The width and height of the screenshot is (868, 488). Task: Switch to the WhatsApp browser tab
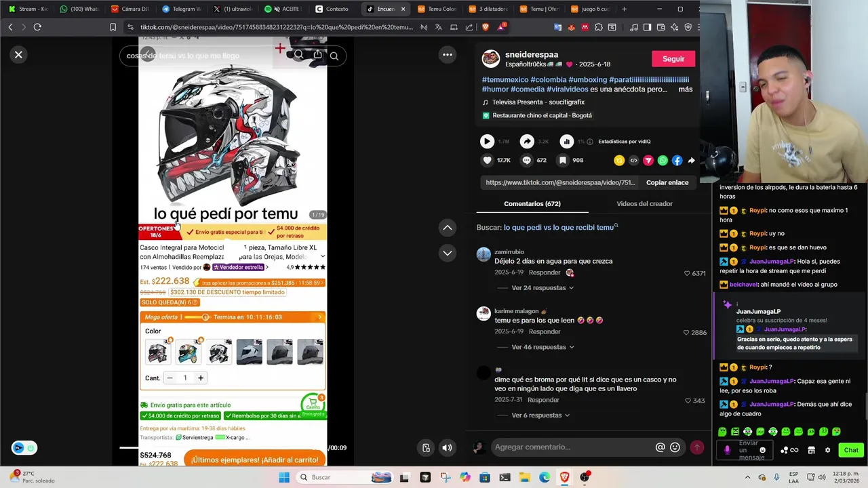(x=79, y=9)
